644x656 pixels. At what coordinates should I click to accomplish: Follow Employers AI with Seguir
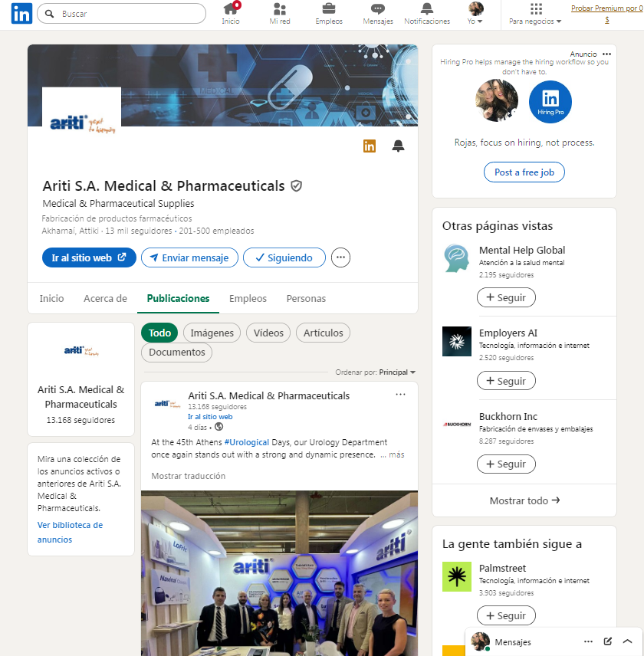[506, 381]
